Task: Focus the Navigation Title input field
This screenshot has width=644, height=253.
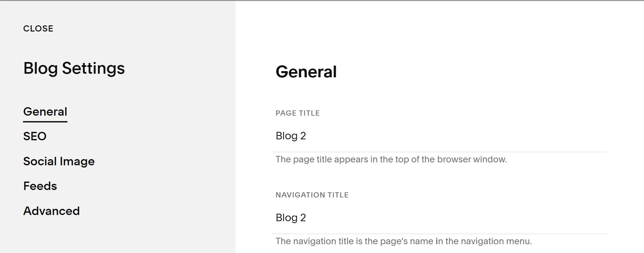Action: (440, 218)
